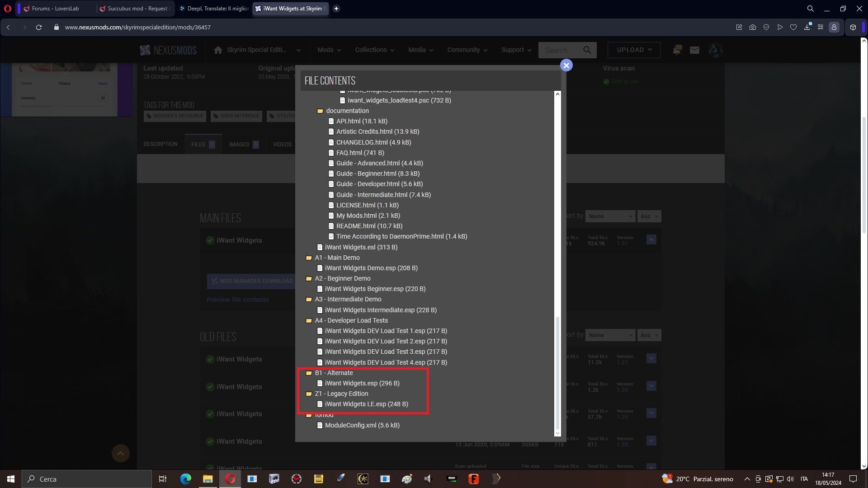The image size is (868, 488).
Task: Click the file contents scroll-up arrow
Action: coord(557,94)
